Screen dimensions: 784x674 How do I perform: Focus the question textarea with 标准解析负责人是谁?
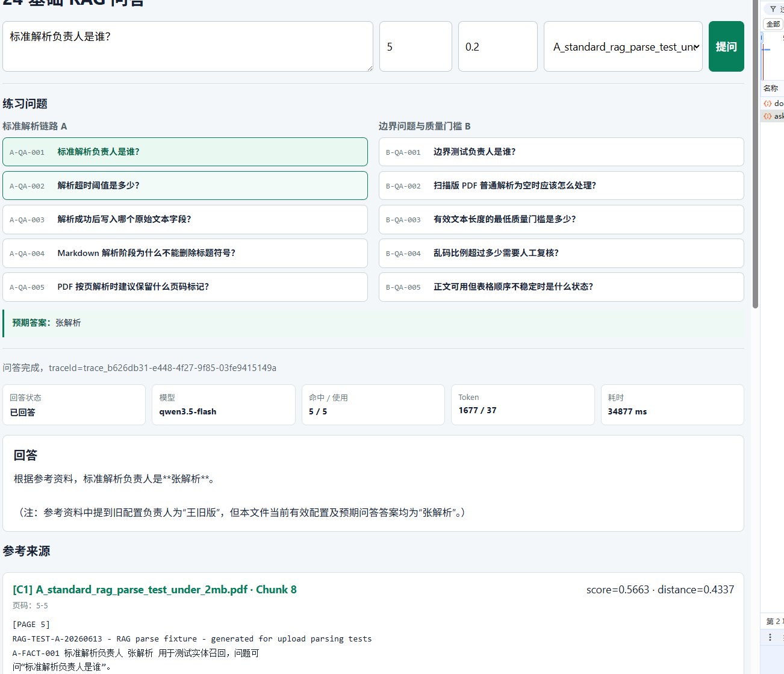(x=188, y=46)
